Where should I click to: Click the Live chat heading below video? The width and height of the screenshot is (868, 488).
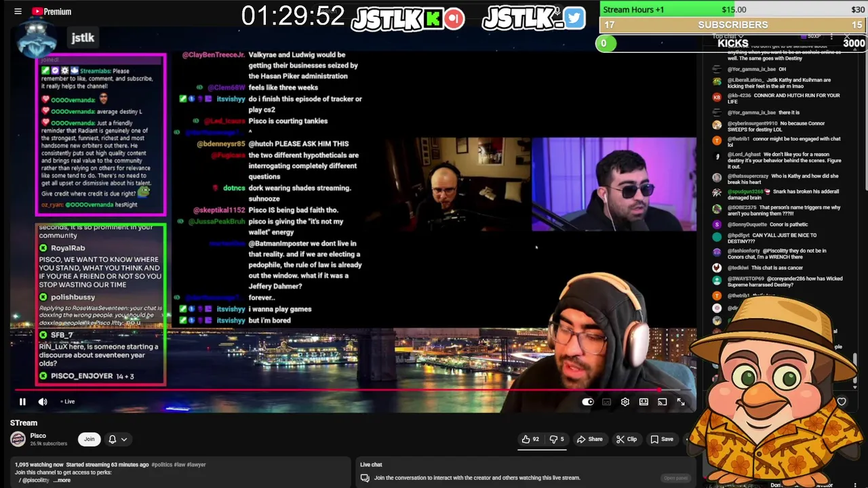point(371,465)
